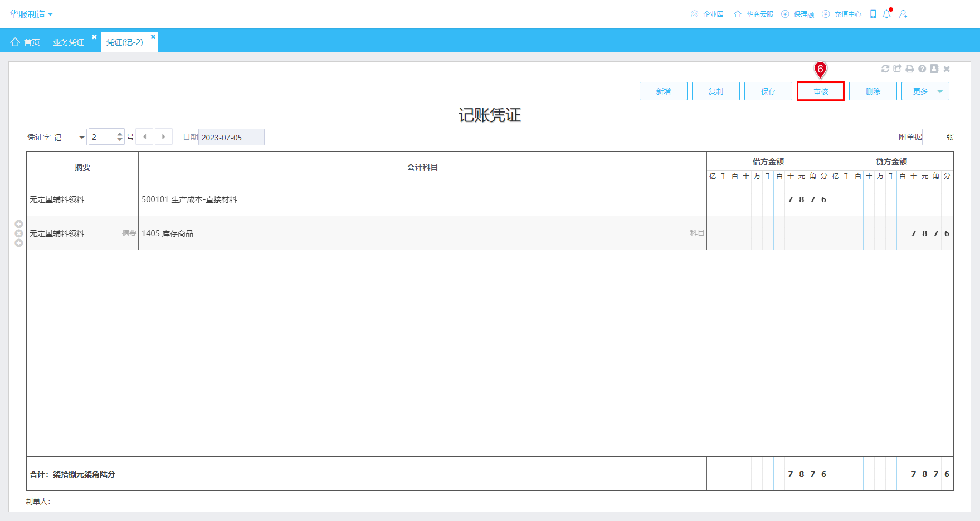Viewport: 980px width, 521px height.
Task: Open 华商云服 link
Action: (x=753, y=14)
